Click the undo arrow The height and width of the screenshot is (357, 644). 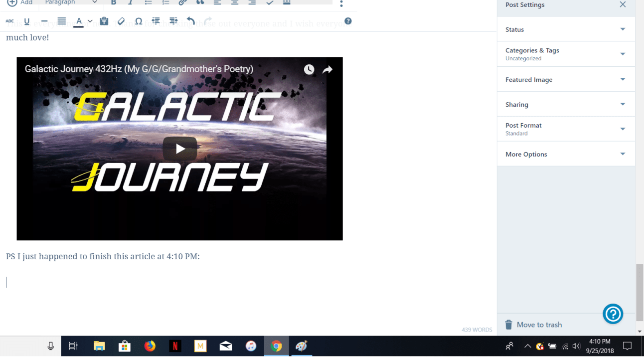190,21
